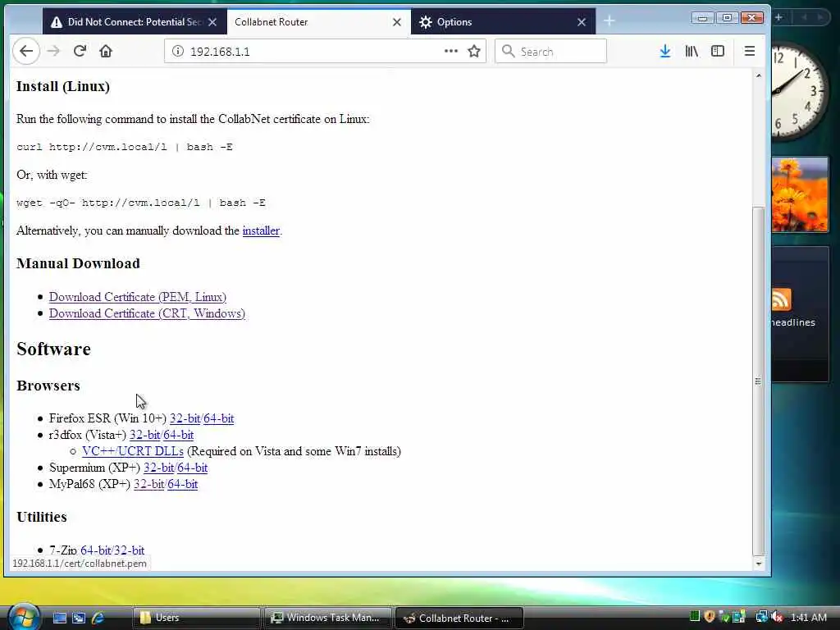This screenshot has width=840, height=630.
Task: Switch to Windows Task Manager taskbar button
Action: pyautogui.click(x=327, y=618)
